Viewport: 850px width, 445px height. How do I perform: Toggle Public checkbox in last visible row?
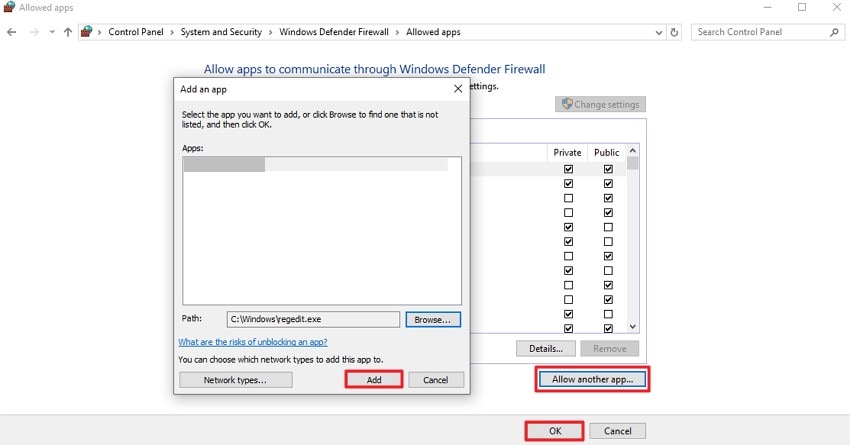click(608, 328)
